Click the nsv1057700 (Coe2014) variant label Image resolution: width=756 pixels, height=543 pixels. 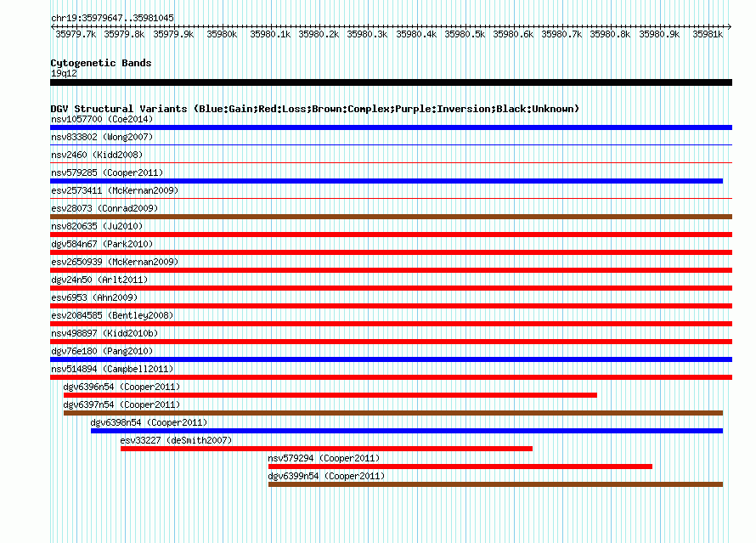pos(102,119)
